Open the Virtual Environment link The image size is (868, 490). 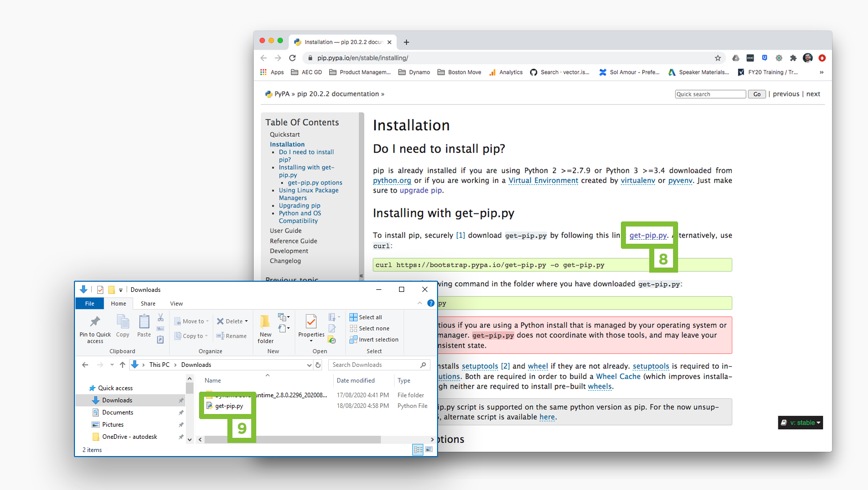click(543, 180)
